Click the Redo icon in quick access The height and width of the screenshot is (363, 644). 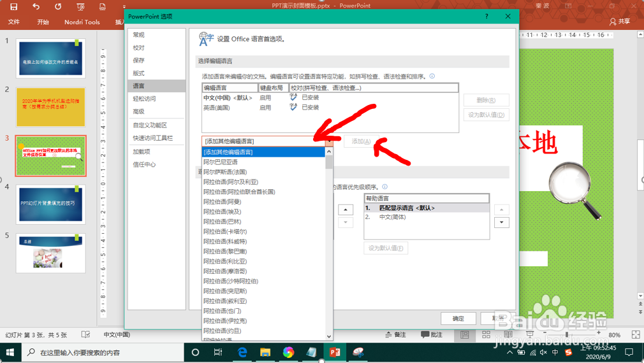pos(58,6)
